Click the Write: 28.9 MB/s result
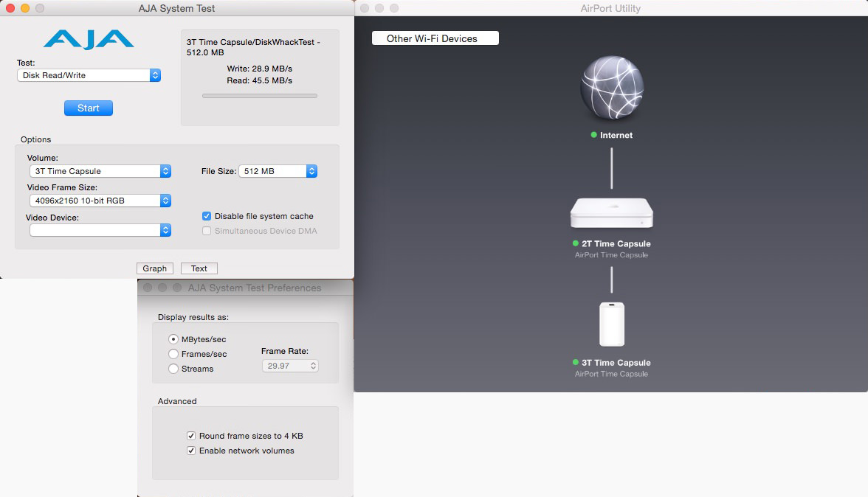 coord(260,69)
